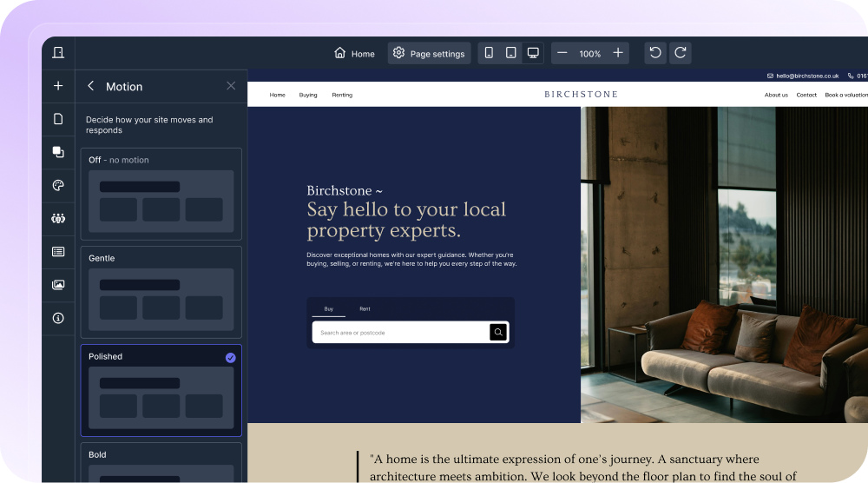868x483 pixels.
Task: Click the 100% zoom value
Action: pyautogui.click(x=590, y=54)
